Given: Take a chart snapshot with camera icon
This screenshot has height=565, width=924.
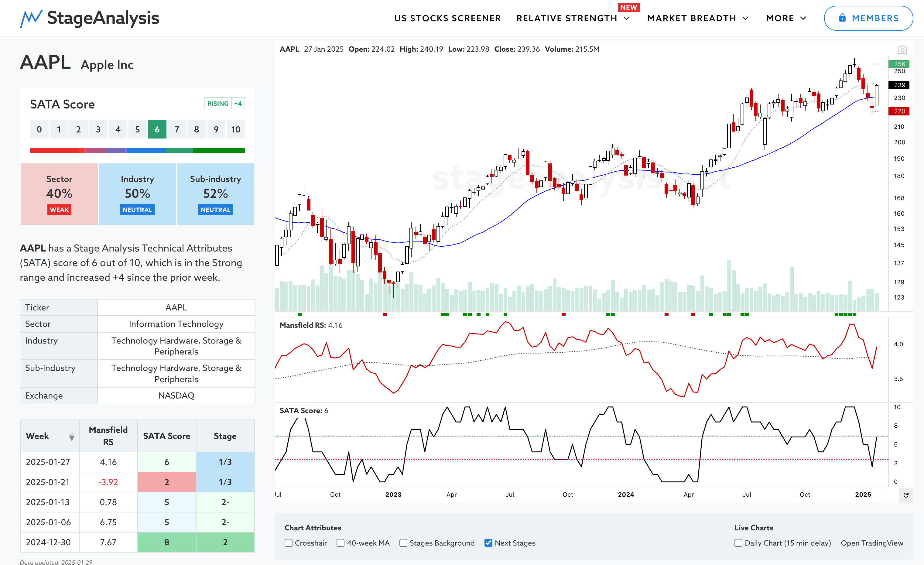Looking at the screenshot, I should pos(902,50).
